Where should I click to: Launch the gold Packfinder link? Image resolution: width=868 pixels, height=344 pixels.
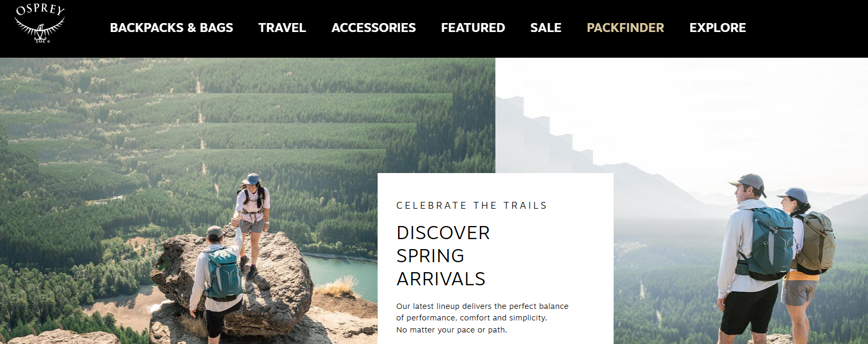click(x=625, y=28)
